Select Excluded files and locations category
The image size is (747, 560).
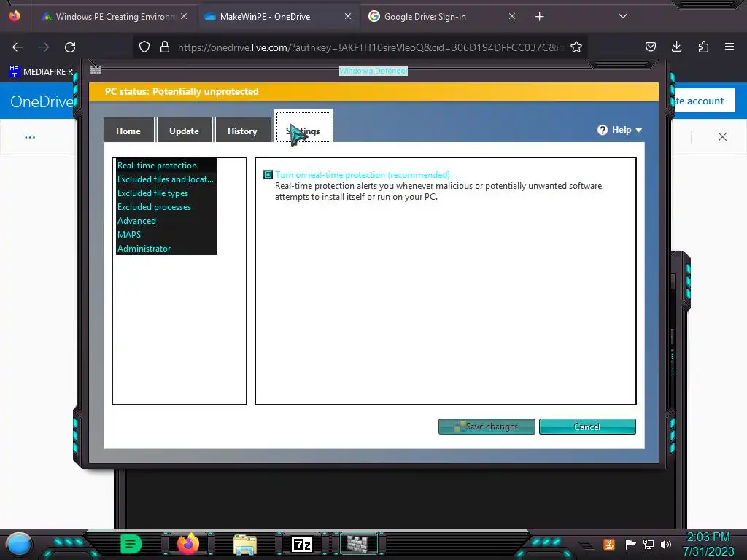[x=166, y=179]
